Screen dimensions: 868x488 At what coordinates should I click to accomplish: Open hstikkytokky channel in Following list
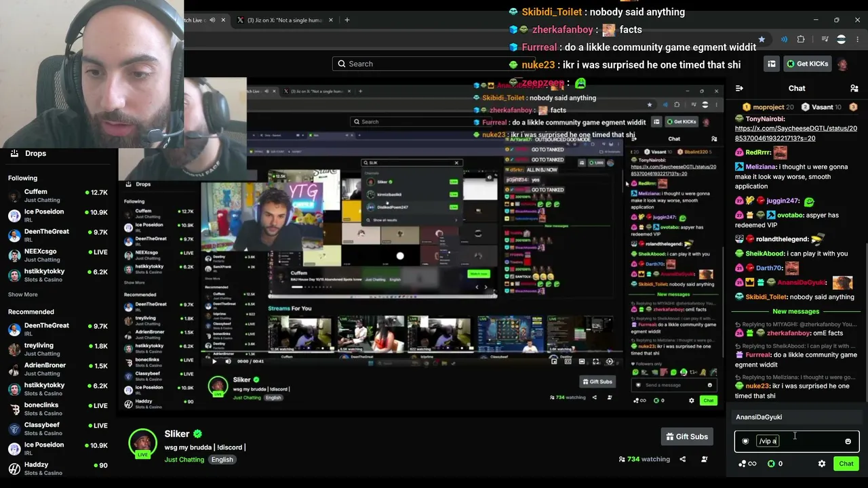(x=58, y=275)
